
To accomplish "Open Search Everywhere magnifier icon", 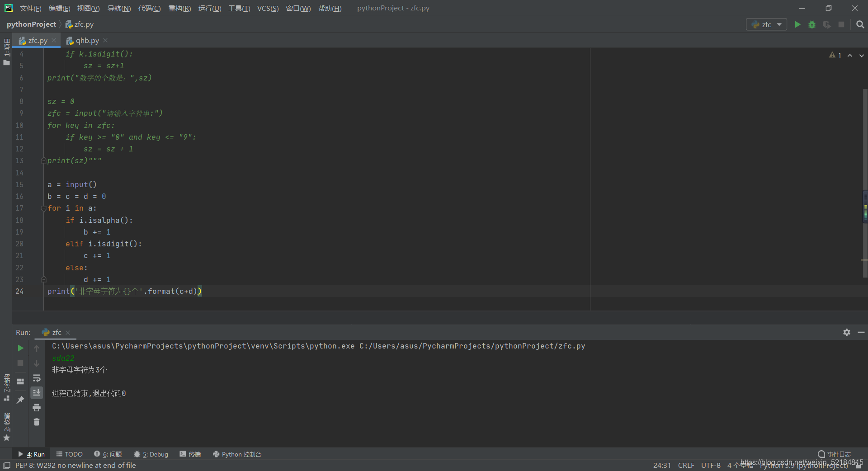I will click(x=860, y=24).
